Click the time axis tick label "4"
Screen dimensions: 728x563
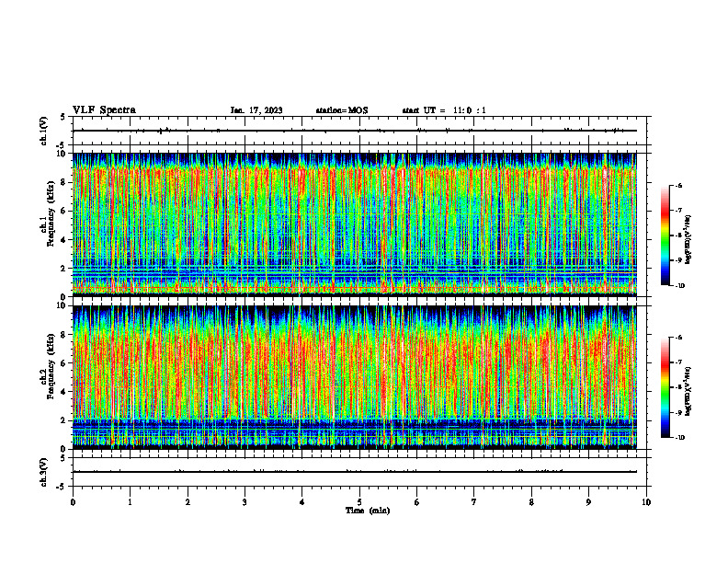302,502
